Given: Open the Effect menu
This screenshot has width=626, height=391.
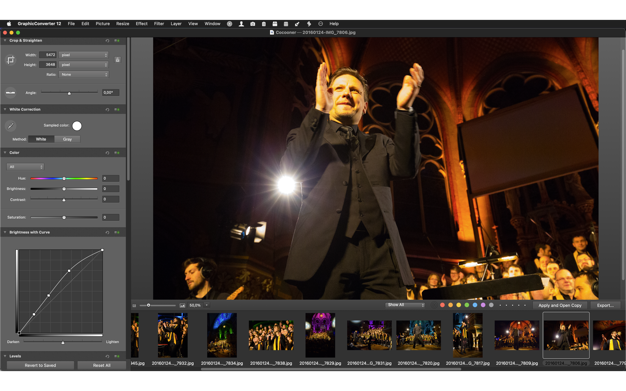Looking at the screenshot, I should pos(141,24).
